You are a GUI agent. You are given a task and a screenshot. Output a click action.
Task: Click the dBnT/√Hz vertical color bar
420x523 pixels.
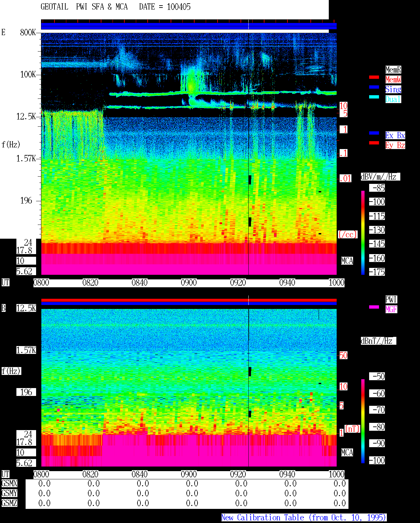363,421
